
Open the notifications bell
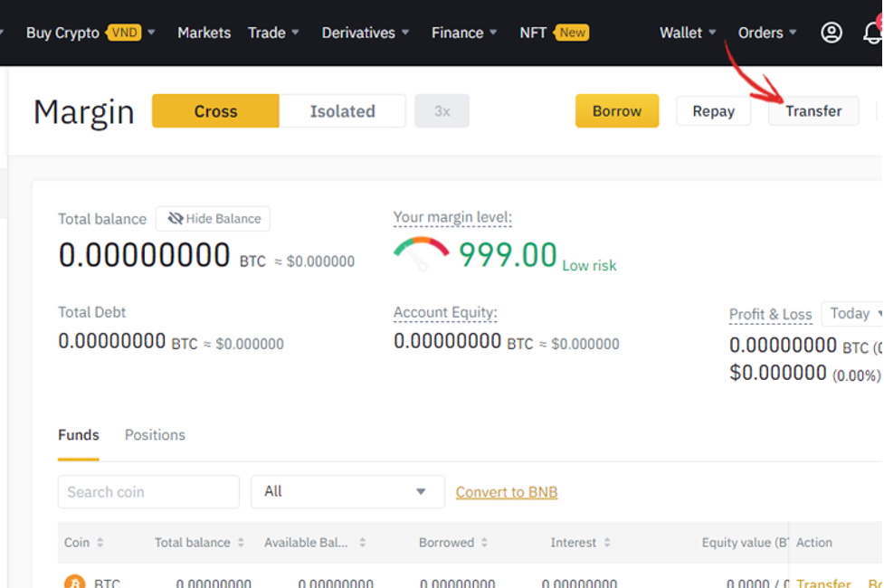click(x=873, y=33)
